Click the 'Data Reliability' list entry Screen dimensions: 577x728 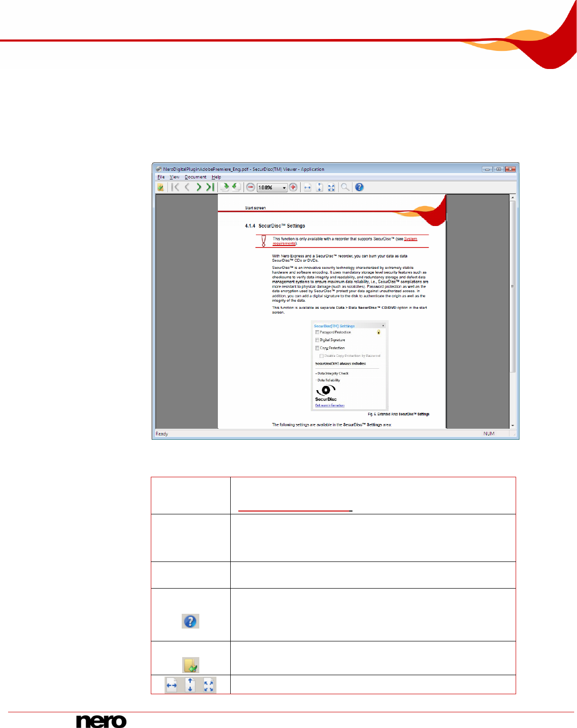pyautogui.click(x=328, y=380)
